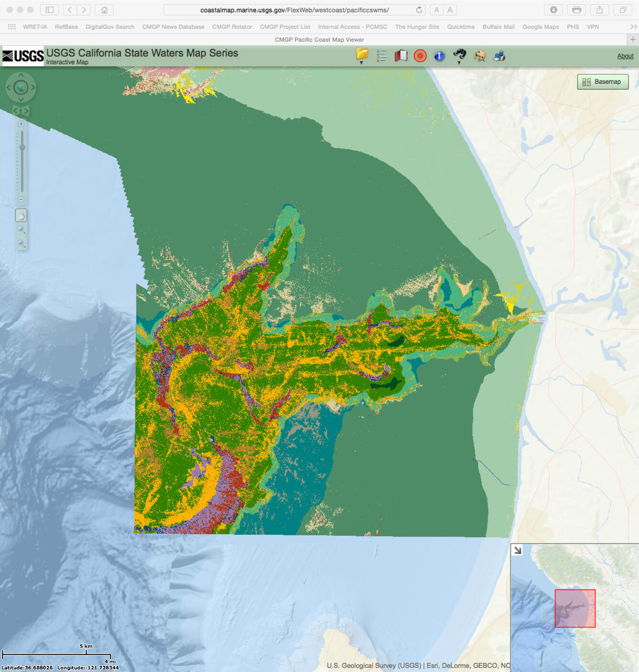
Task: Click the Basemap button
Action: pyautogui.click(x=603, y=82)
